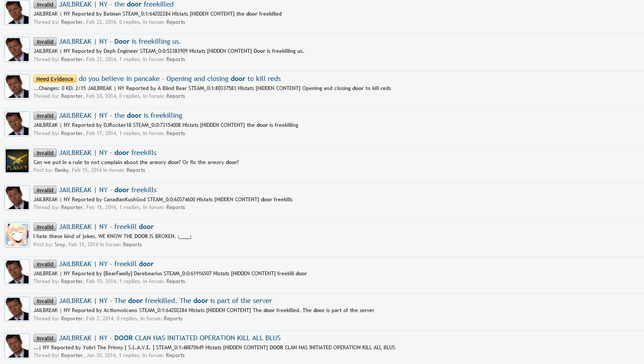Viewport: 644px width, 364px height.
Task: Open Reporter avatar on Actionvolcano report
Action: (x=17, y=309)
